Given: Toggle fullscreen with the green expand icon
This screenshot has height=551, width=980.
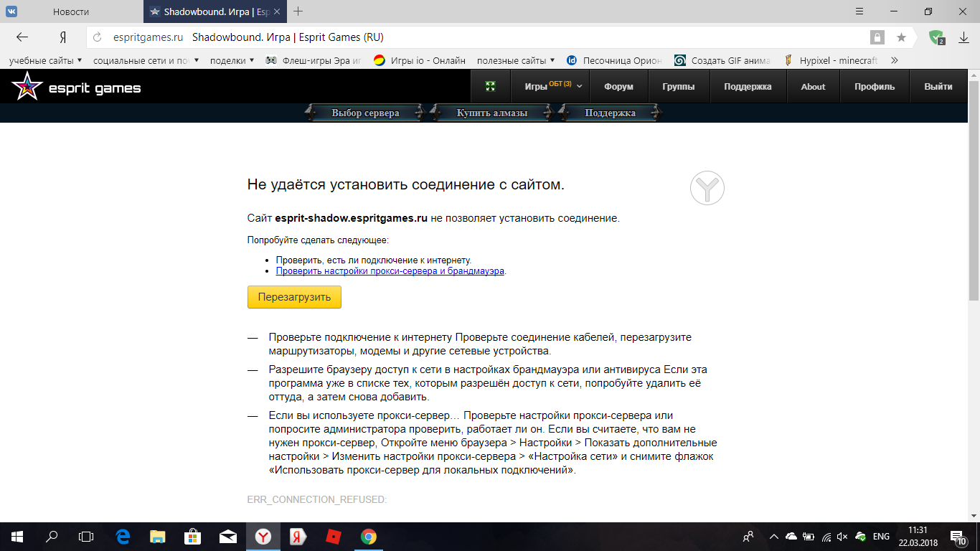Looking at the screenshot, I should point(491,86).
